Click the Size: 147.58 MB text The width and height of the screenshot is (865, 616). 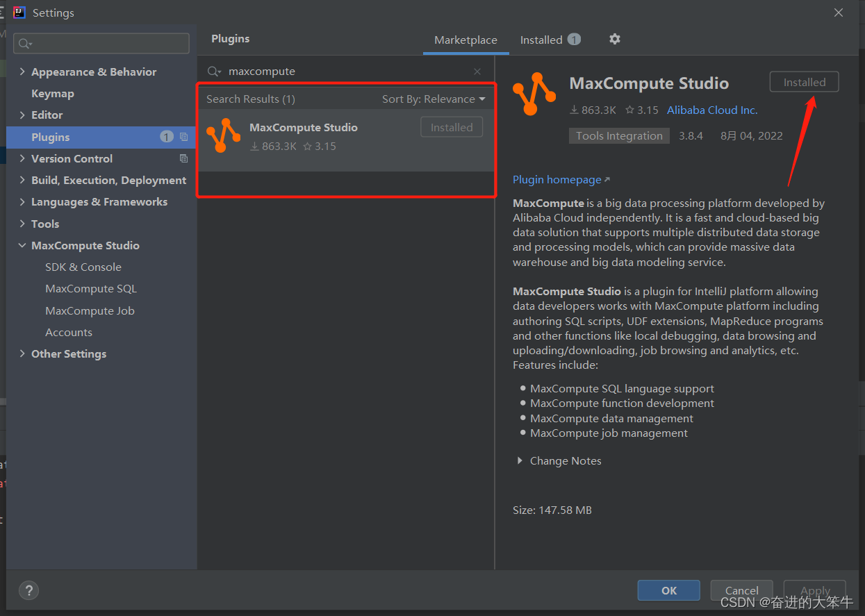[x=552, y=510]
